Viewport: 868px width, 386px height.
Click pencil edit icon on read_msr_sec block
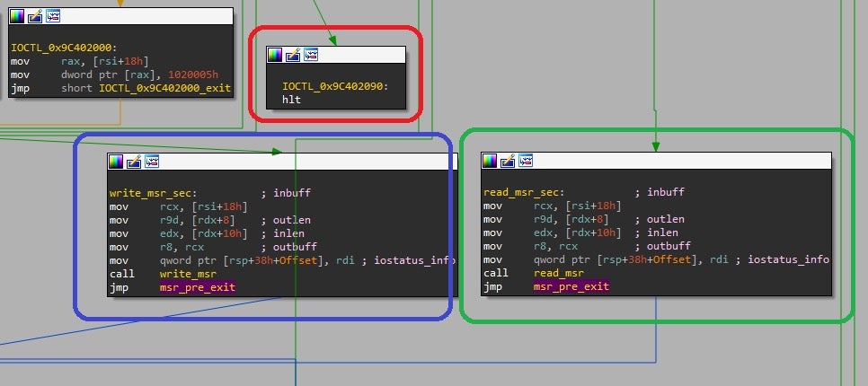508,161
